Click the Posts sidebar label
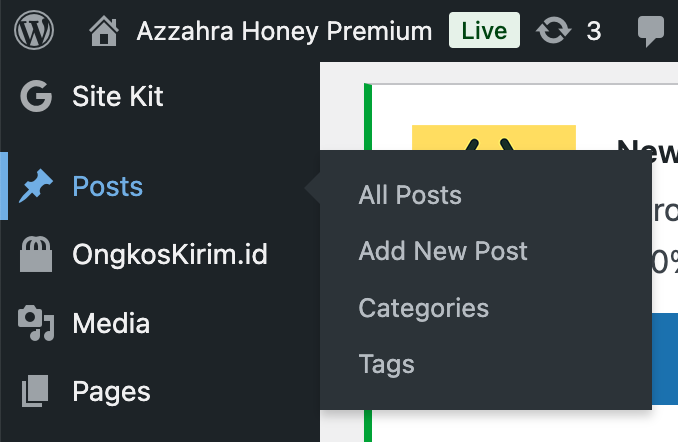The width and height of the screenshot is (678, 442). [108, 186]
